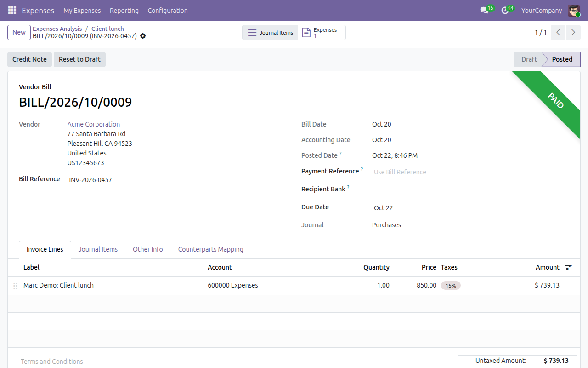Click the Credit Note button
The height and width of the screenshot is (368, 588).
[29, 59]
